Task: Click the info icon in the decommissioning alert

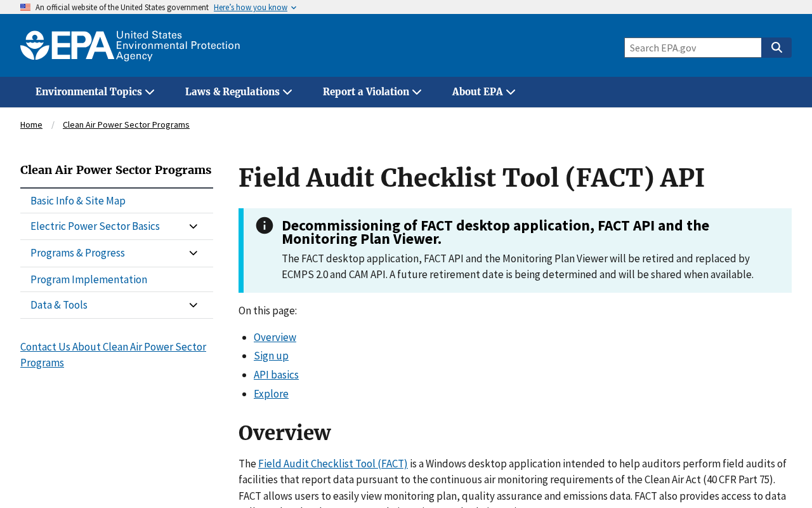Action: coord(265,225)
